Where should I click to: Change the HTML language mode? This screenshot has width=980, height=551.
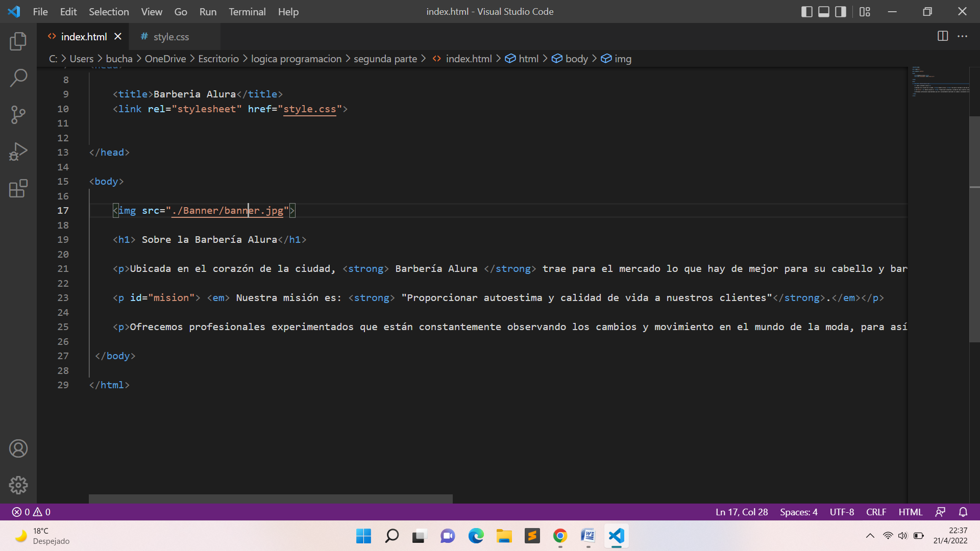click(911, 512)
